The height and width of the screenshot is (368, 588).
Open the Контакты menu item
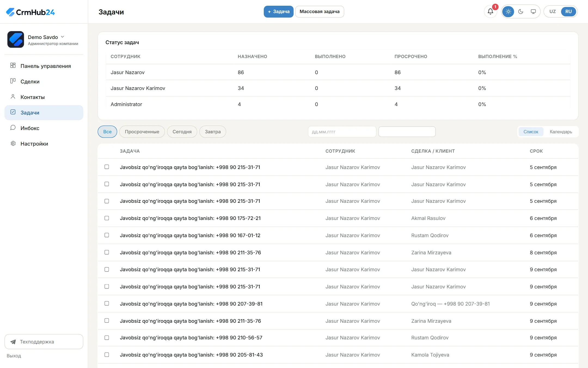click(44, 97)
